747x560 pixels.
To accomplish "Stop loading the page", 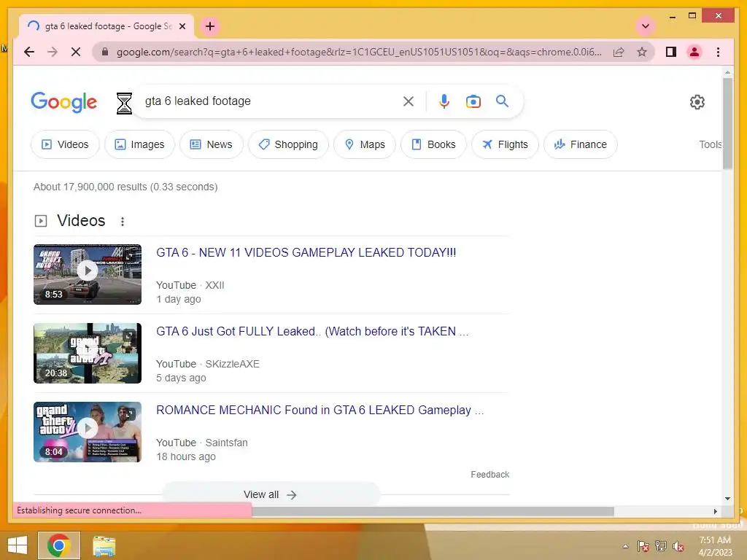I will tap(76, 52).
